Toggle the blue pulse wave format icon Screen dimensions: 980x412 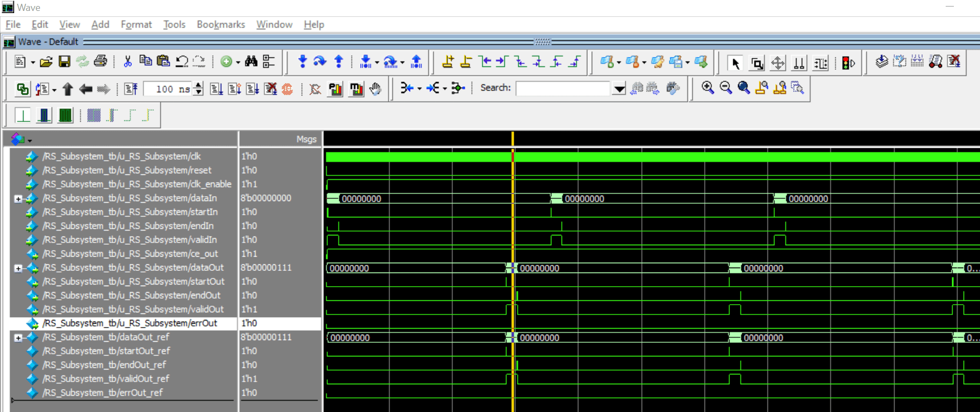click(x=44, y=115)
